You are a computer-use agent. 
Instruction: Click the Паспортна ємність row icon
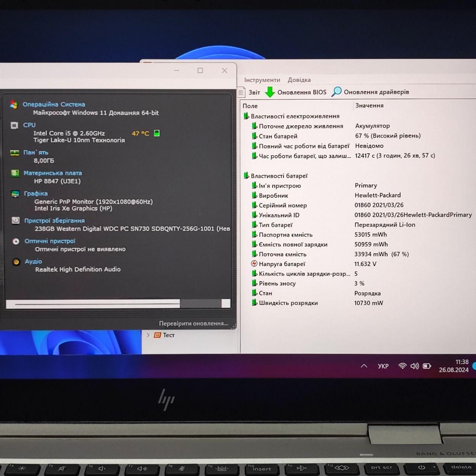[x=254, y=235]
